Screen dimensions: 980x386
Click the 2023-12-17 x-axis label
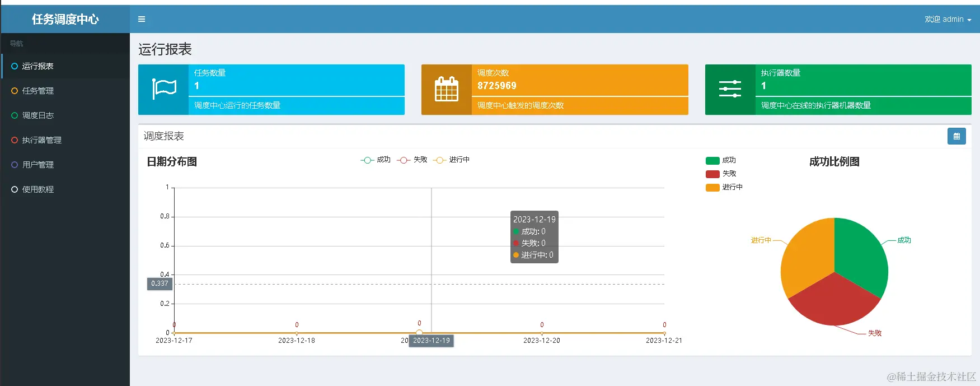point(174,341)
